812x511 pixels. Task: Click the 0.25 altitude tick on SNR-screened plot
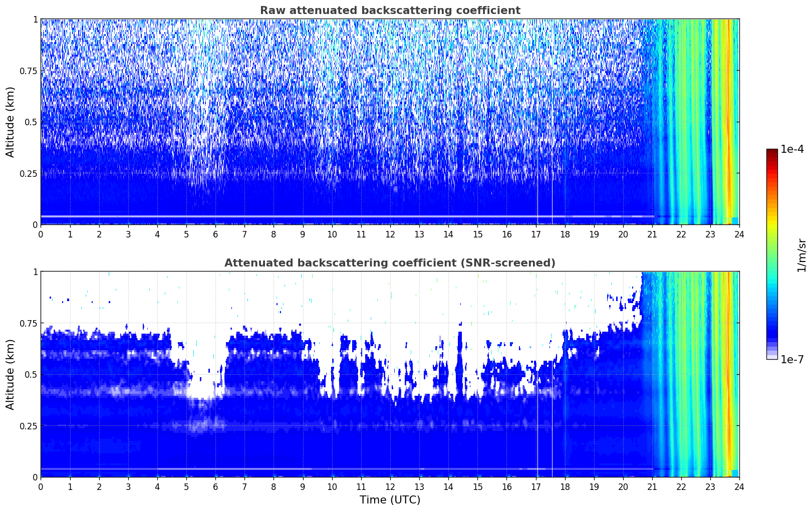pyautogui.click(x=29, y=426)
